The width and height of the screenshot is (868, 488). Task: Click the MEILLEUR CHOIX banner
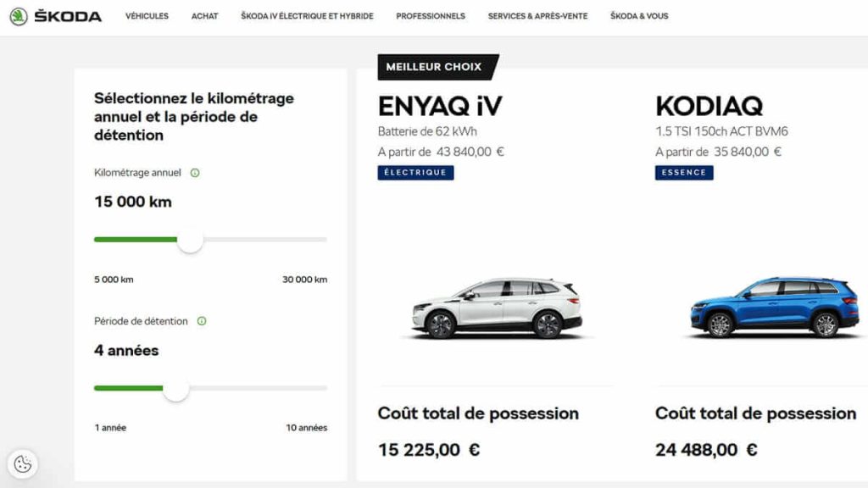pos(435,66)
